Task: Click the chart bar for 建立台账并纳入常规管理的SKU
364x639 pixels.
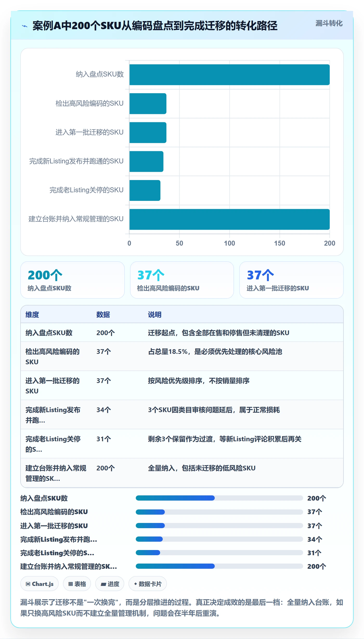Action: 229,219
